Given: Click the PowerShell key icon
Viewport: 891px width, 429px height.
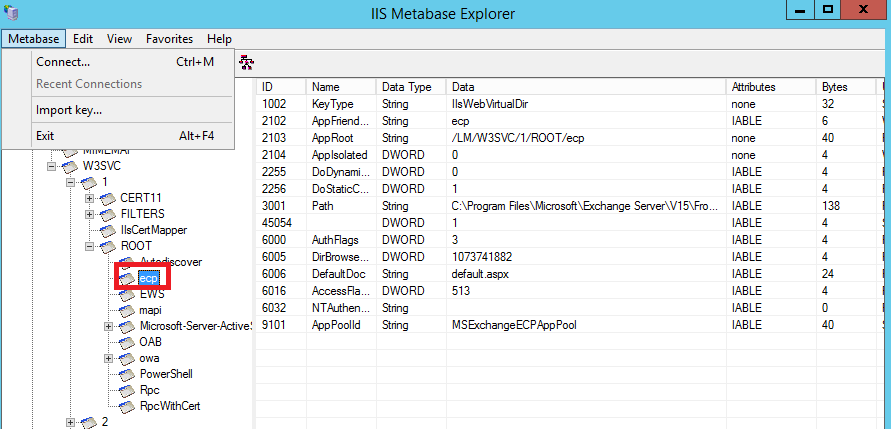Looking at the screenshot, I should [x=126, y=374].
